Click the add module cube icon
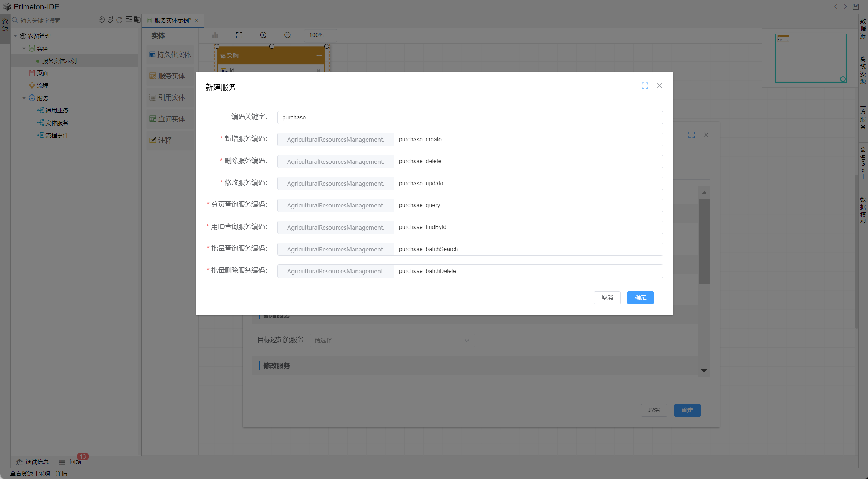 click(111, 20)
